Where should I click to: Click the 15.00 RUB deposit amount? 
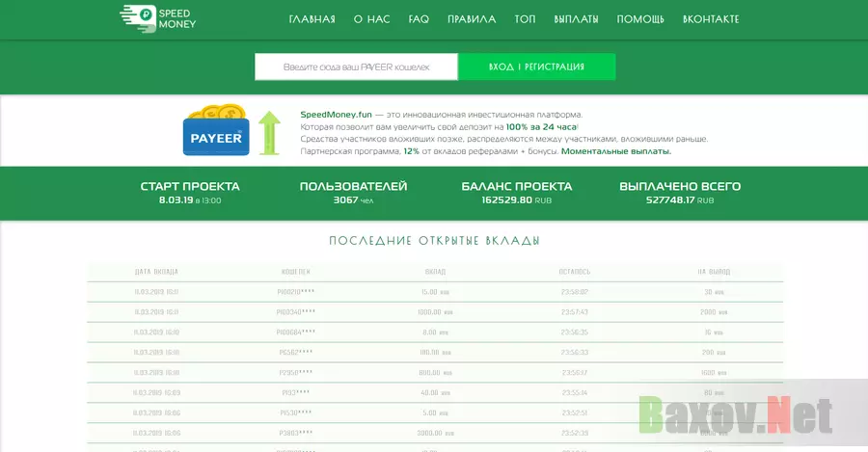[x=435, y=292]
